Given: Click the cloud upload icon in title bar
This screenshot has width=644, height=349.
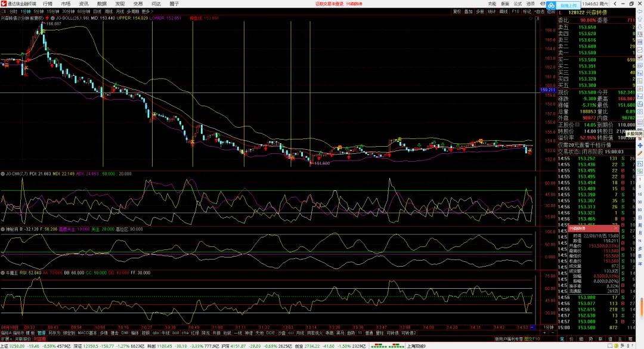Looking at the screenshot, I should [x=552, y=5].
